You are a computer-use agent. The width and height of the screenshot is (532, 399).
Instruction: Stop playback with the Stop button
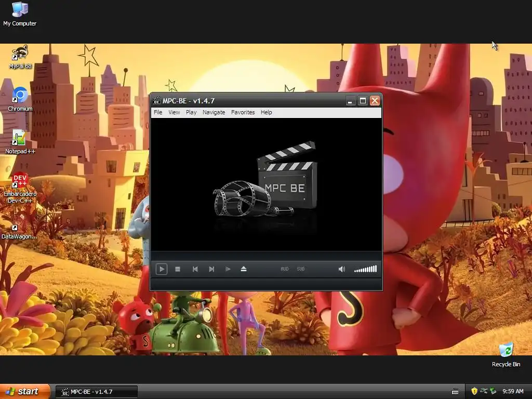click(x=178, y=269)
